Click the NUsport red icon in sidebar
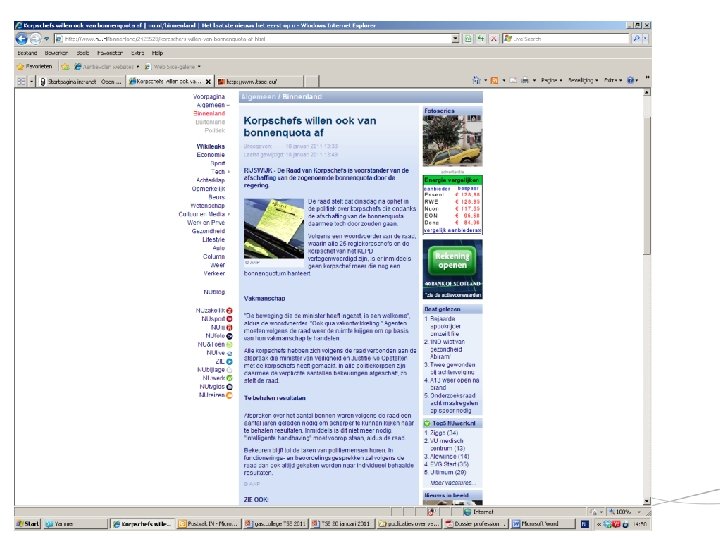720x540 pixels. coord(229,319)
